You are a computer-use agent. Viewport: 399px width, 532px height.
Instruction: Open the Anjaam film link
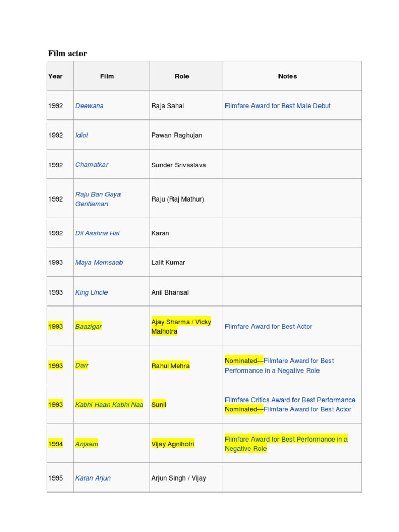(86, 444)
